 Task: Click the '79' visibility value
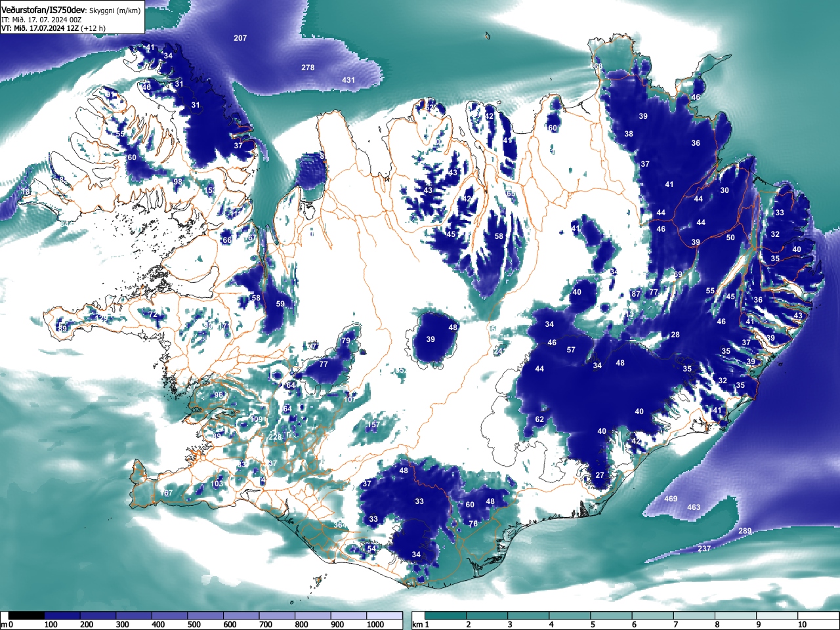346,341
